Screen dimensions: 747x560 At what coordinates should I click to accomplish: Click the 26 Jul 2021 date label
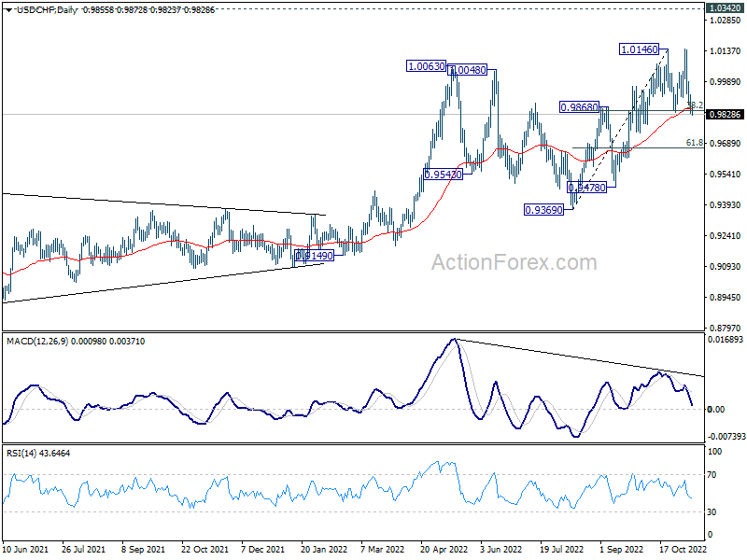(x=83, y=549)
